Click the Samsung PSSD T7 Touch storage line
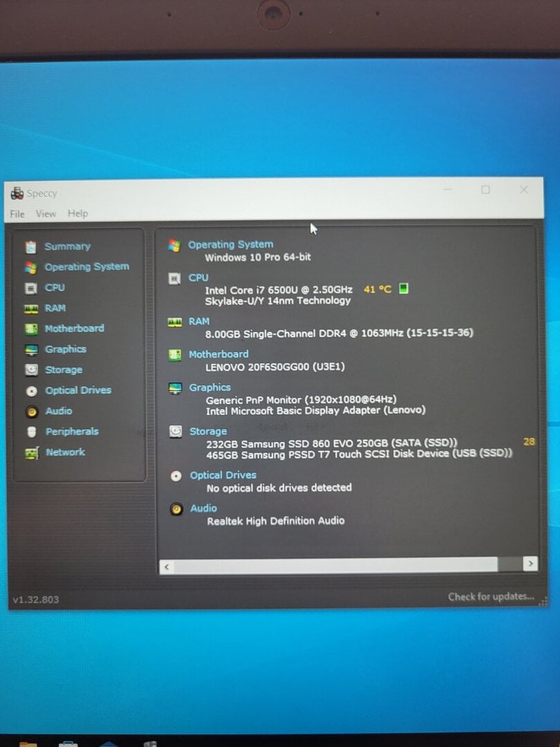Image resolution: width=560 pixels, height=747 pixels. point(360,454)
